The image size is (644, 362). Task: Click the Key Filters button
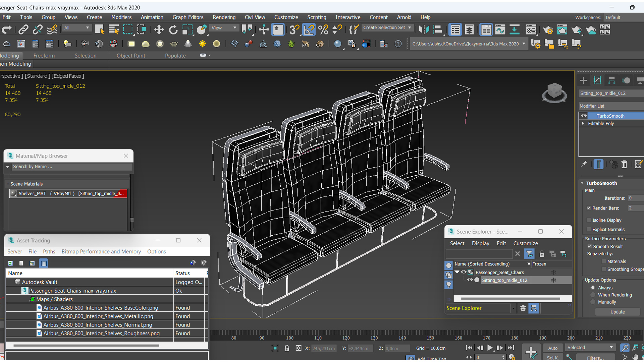tap(595, 358)
